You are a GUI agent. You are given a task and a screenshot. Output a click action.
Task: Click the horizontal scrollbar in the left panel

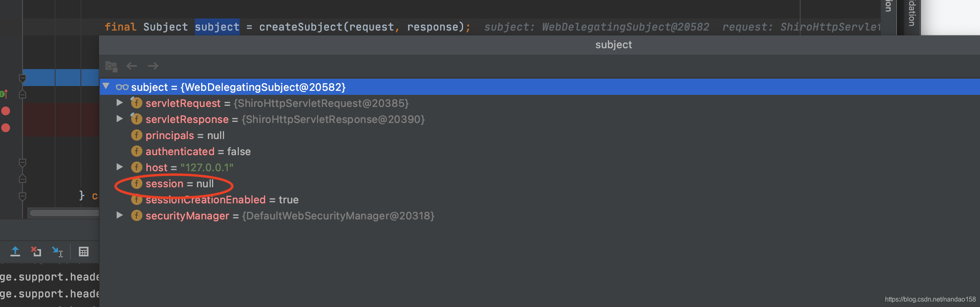(64, 212)
